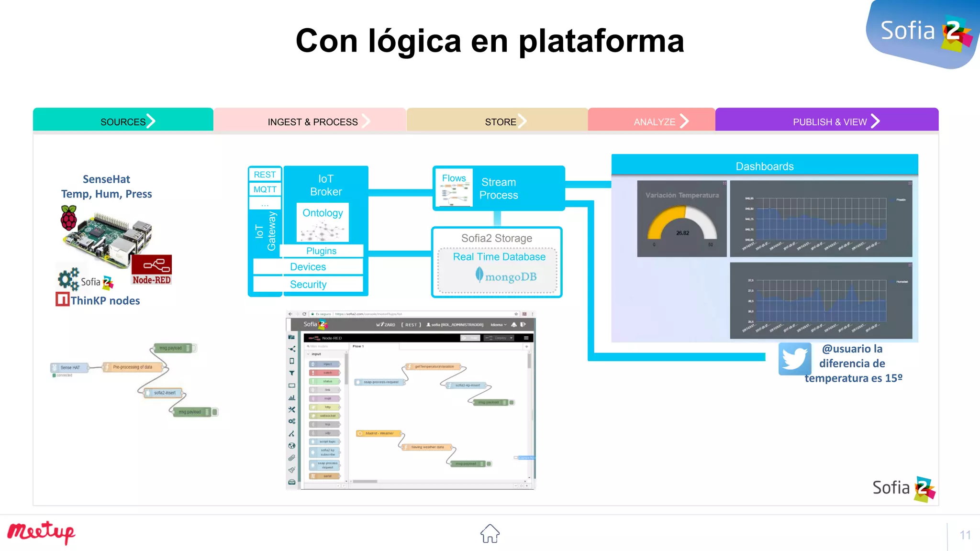Open the REST menu in Sofia2 console
The height and width of the screenshot is (551, 980).
pos(411,324)
